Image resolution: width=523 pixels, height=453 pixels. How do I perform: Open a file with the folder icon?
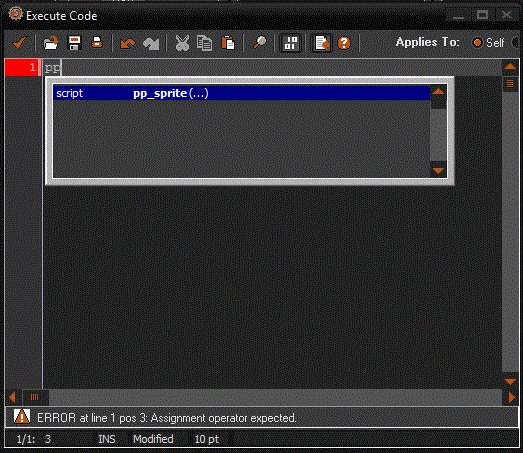point(51,43)
